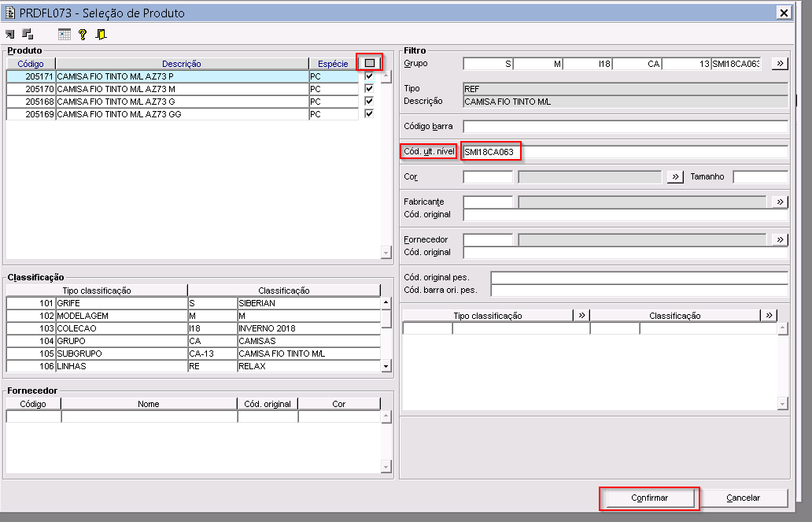
Task: Click Produto list scroll down arrow
Action: tap(386, 253)
